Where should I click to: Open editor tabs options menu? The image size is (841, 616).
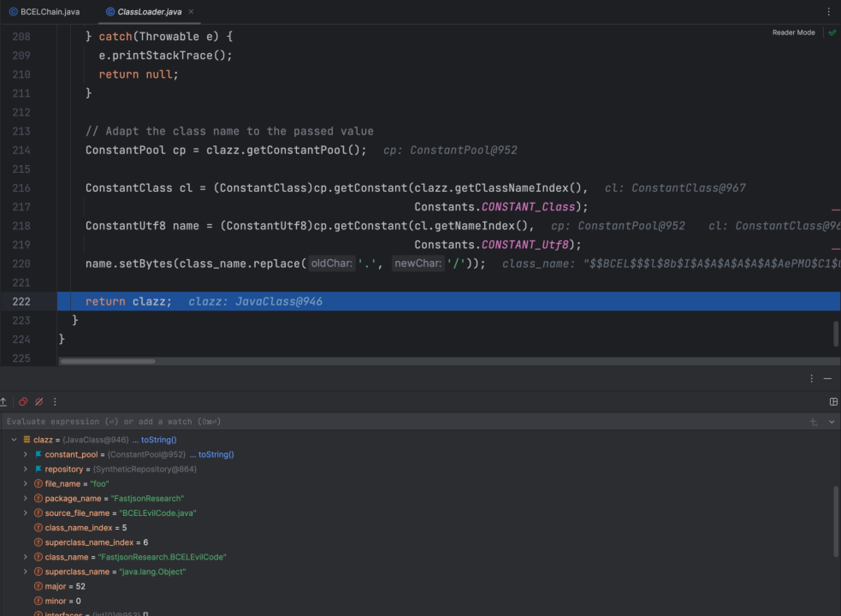829,12
